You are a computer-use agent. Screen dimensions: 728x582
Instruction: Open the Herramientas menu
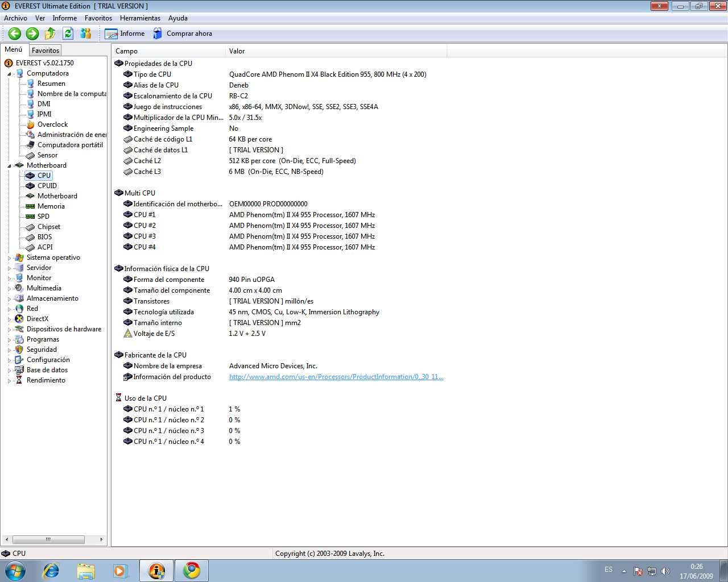[x=140, y=18]
